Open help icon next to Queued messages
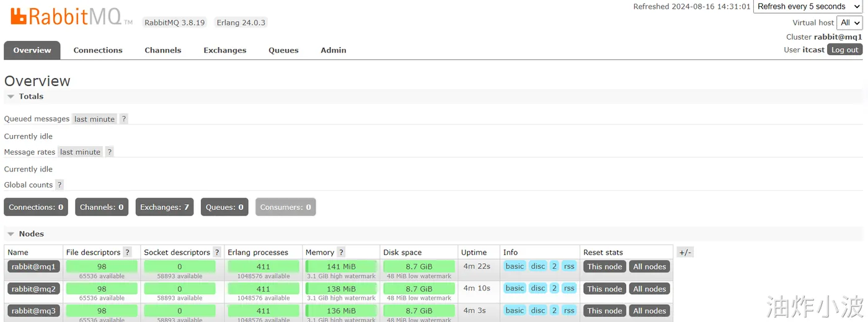The width and height of the screenshot is (868, 322). (x=123, y=119)
